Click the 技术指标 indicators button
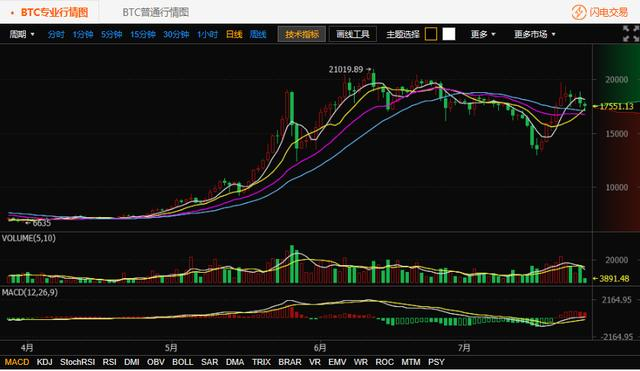640x371 pixels. tap(302, 34)
